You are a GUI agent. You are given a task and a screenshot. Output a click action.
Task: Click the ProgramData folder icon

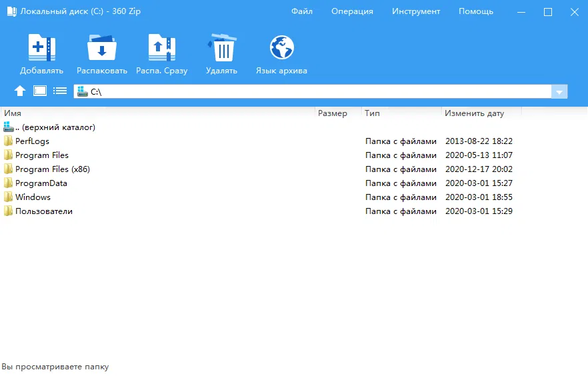click(8, 183)
